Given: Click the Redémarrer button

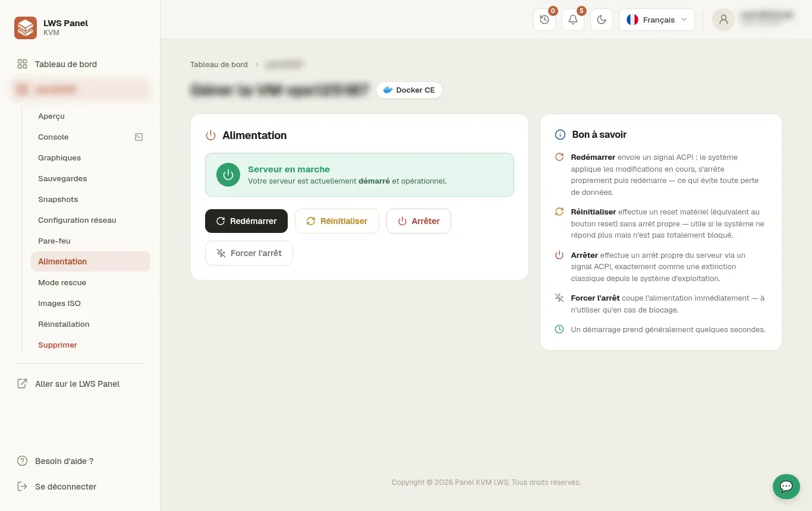Looking at the screenshot, I should point(246,221).
